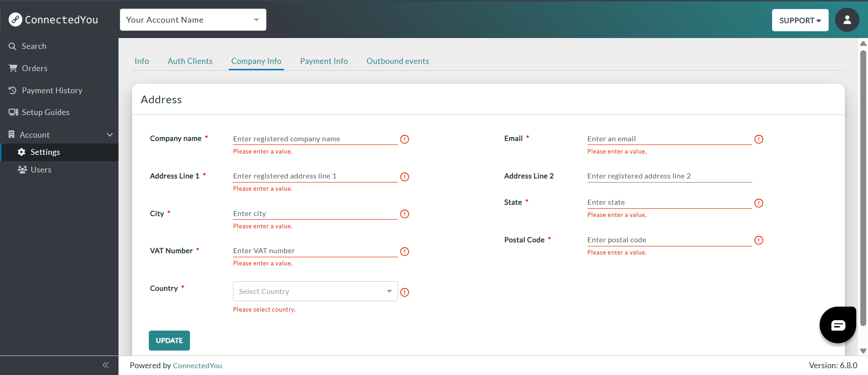Go to Payment History in sidebar
The image size is (868, 375).
[x=52, y=91]
